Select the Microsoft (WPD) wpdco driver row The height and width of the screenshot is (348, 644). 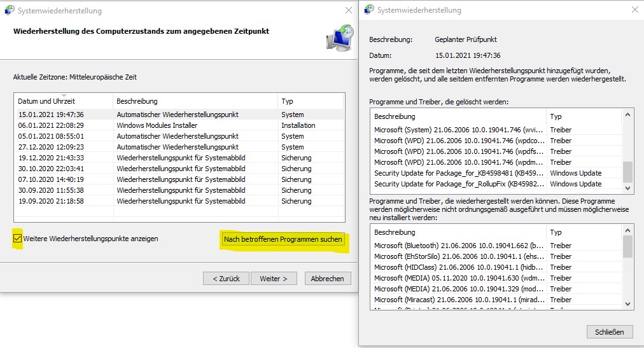point(496,141)
